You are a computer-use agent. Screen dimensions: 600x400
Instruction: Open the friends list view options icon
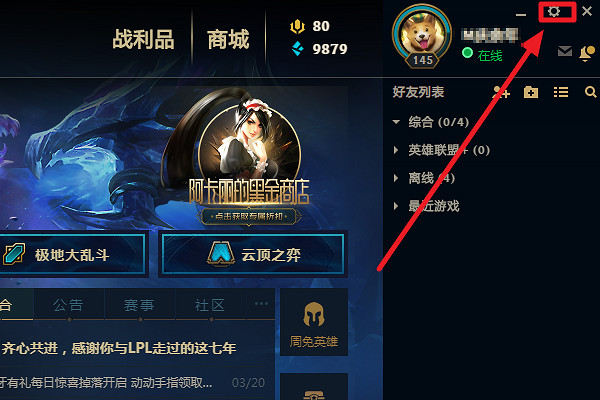561,92
